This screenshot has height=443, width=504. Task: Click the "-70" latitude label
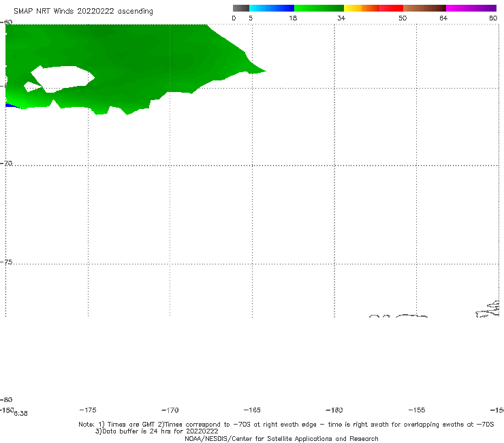pos(6,164)
